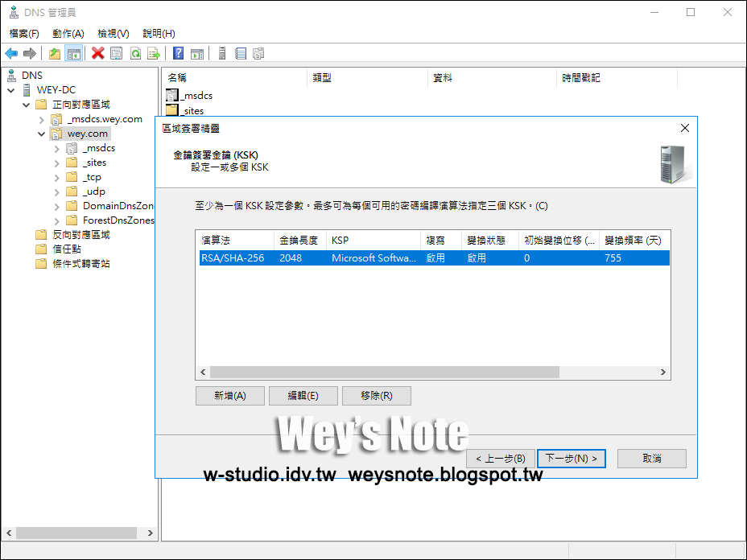Select WEY-DC server in tree
The image size is (747, 560).
point(56,90)
